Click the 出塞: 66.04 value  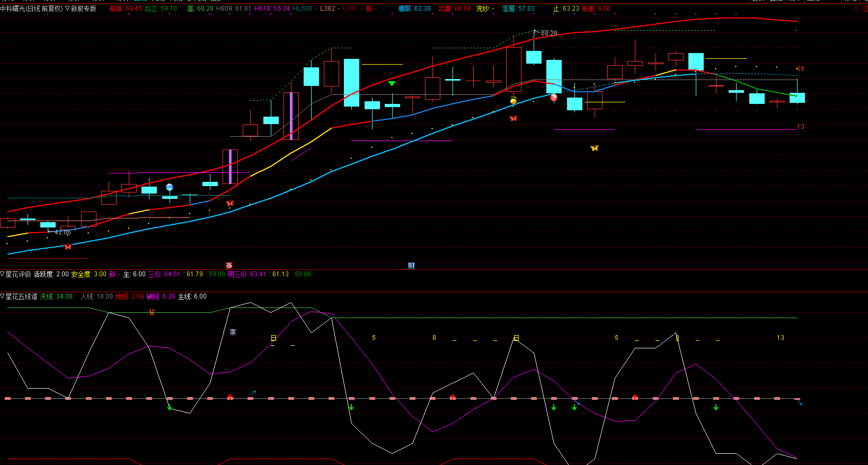click(x=455, y=8)
